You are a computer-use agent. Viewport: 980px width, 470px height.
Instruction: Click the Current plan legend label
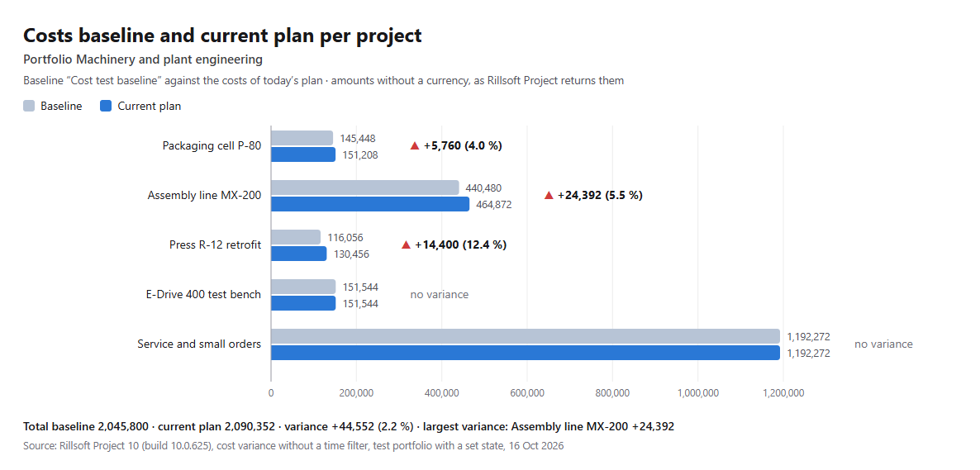coord(150,107)
